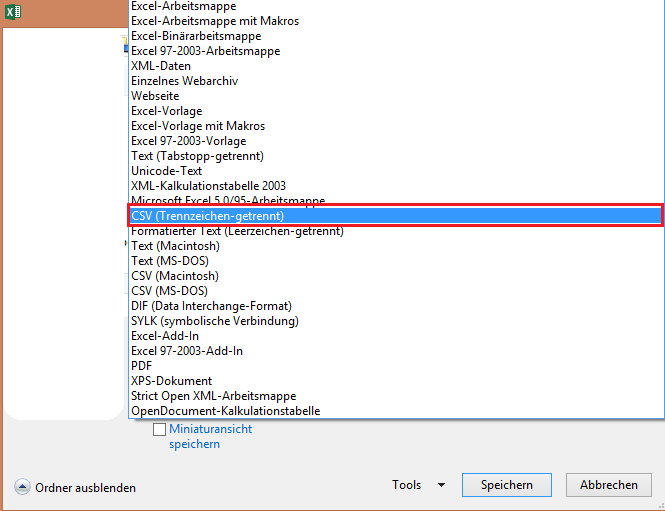Choose Excel-Binärarbeitsmappe format

pyautogui.click(x=396, y=36)
